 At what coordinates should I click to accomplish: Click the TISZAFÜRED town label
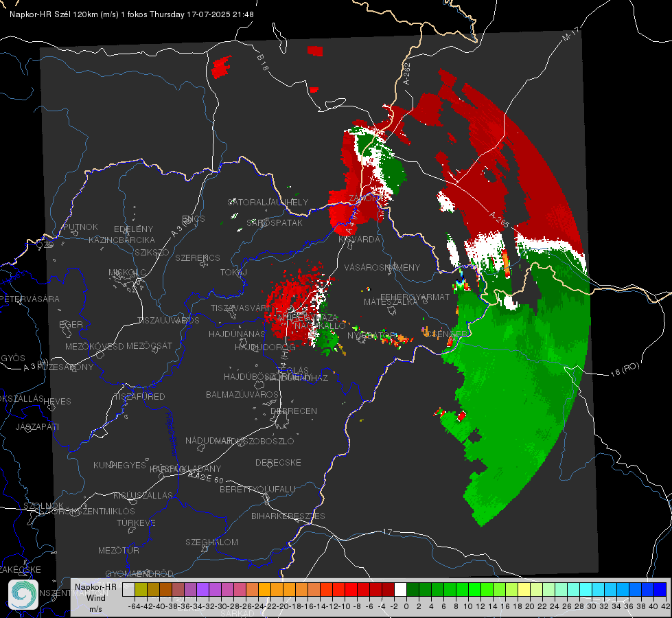coord(139,397)
